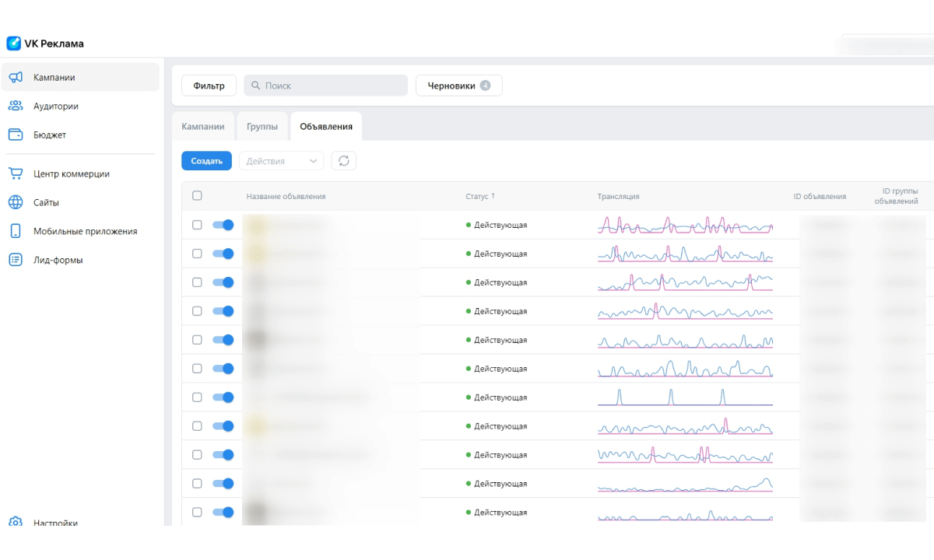934x560 pixels.
Task: Open the broadcast chart in the first ad row
Action: pos(685,225)
